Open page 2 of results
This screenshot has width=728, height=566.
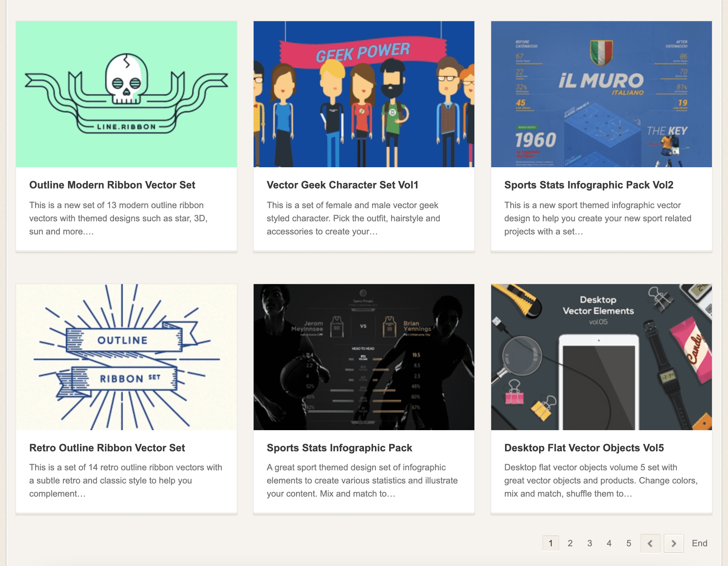pos(570,543)
